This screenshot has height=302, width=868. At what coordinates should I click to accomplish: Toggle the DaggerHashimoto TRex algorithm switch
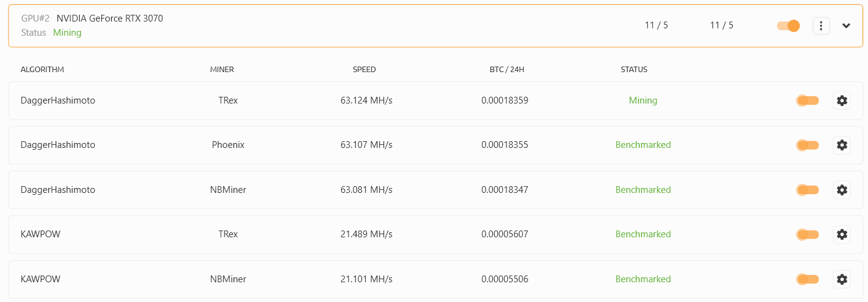point(808,100)
